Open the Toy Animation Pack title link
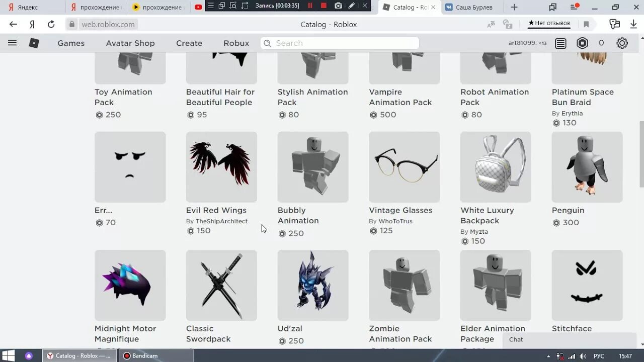This screenshot has height=362, width=644. 123,97
